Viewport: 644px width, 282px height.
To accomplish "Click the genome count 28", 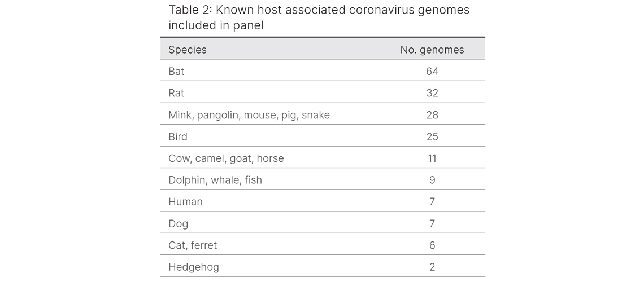I will tap(432, 115).
